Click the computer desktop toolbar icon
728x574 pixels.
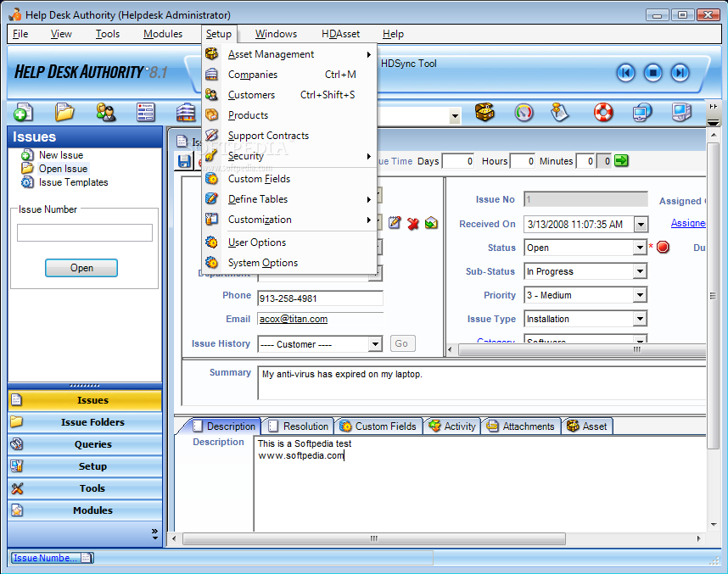click(x=681, y=112)
